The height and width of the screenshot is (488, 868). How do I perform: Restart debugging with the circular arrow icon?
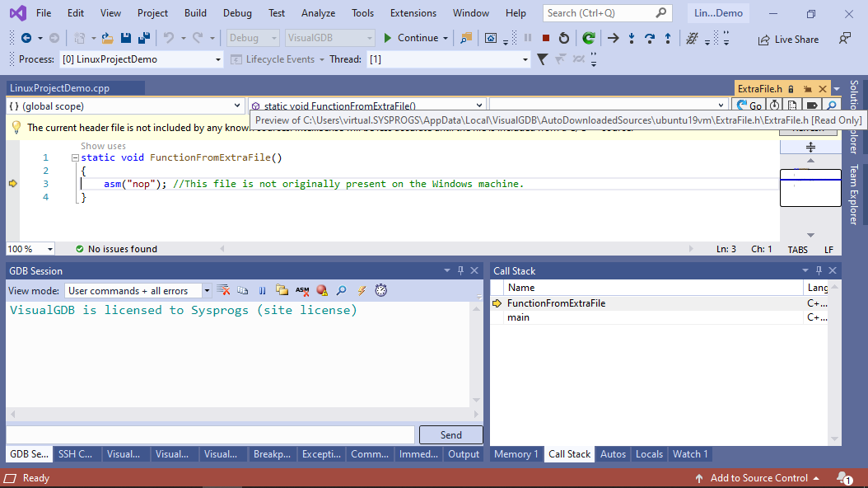pyautogui.click(x=563, y=38)
